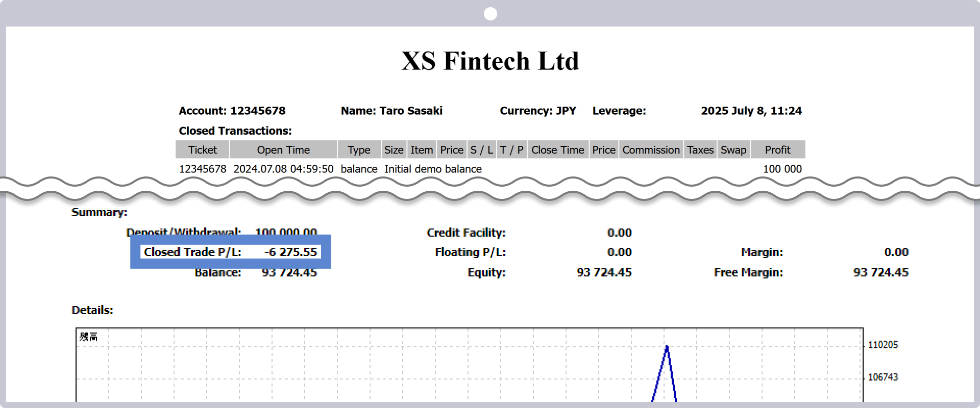Select the Account: 12345678 header text

[x=232, y=111]
